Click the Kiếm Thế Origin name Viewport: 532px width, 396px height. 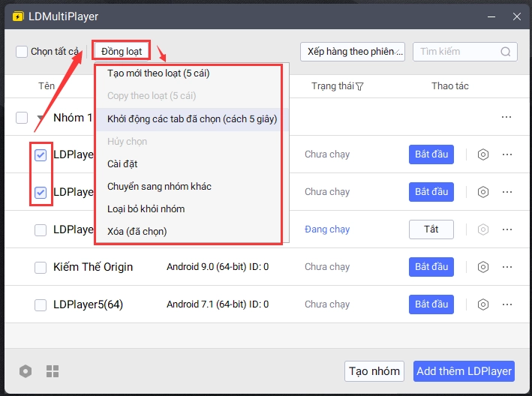pyautogui.click(x=93, y=267)
